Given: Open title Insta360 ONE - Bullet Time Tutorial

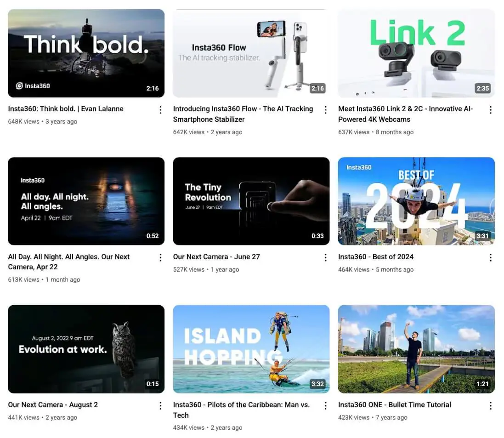Looking at the screenshot, I should click(x=394, y=404).
